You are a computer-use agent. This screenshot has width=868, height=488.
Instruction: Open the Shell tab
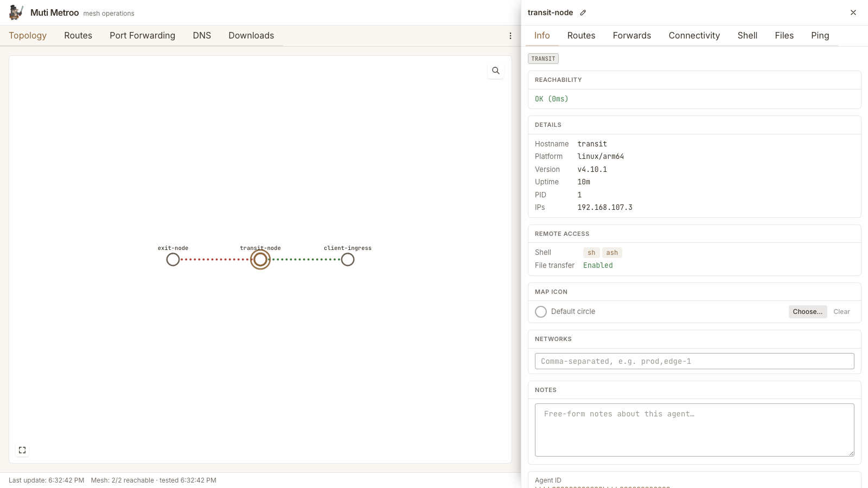[x=747, y=35]
